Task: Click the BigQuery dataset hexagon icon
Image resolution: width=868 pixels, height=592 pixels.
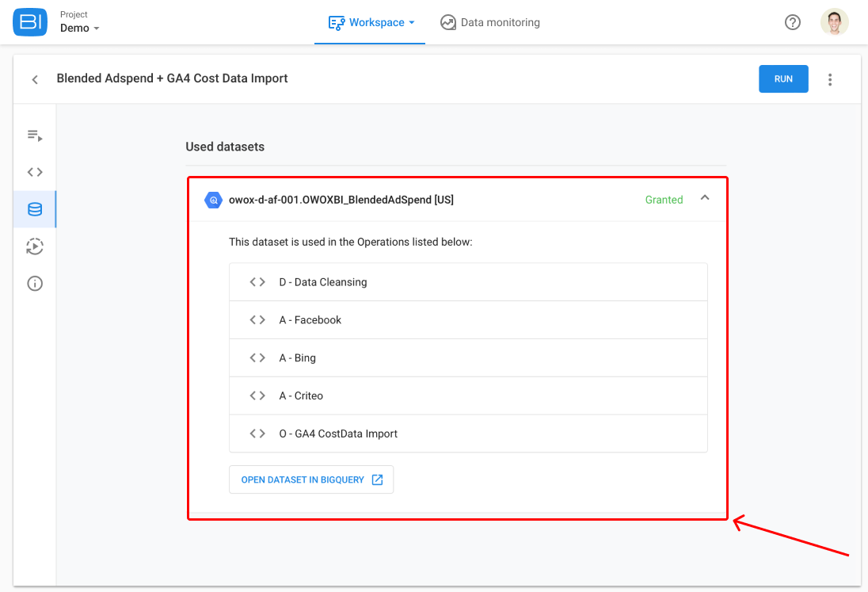Action: 213,200
